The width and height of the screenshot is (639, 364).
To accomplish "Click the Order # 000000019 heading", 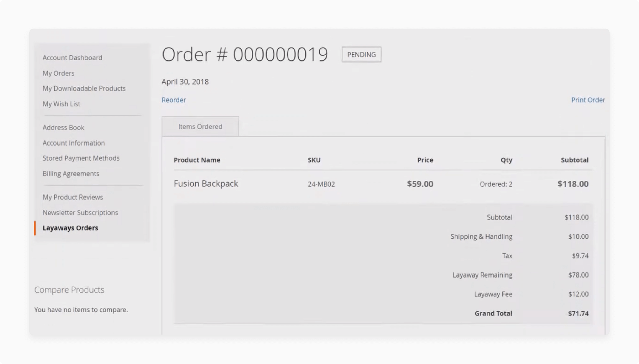I will pyautogui.click(x=245, y=54).
